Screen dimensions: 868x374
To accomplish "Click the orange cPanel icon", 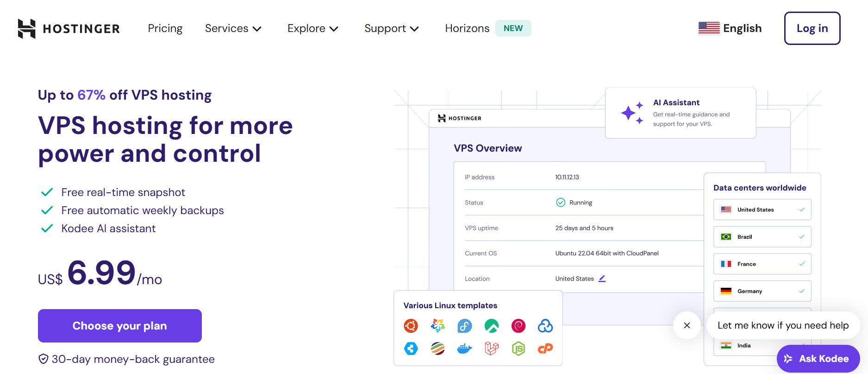I will 545,348.
